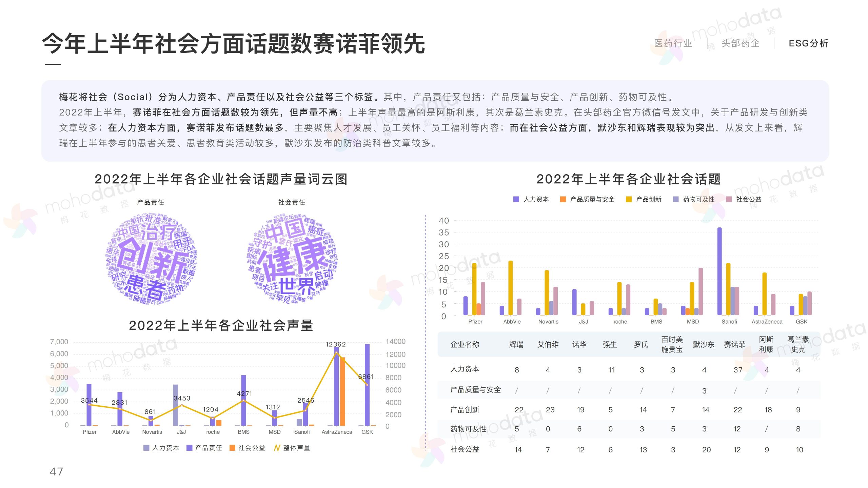868x488 pixels.
Task: Click the 企业名称 table header cell
Action: [x=465, y=345]
